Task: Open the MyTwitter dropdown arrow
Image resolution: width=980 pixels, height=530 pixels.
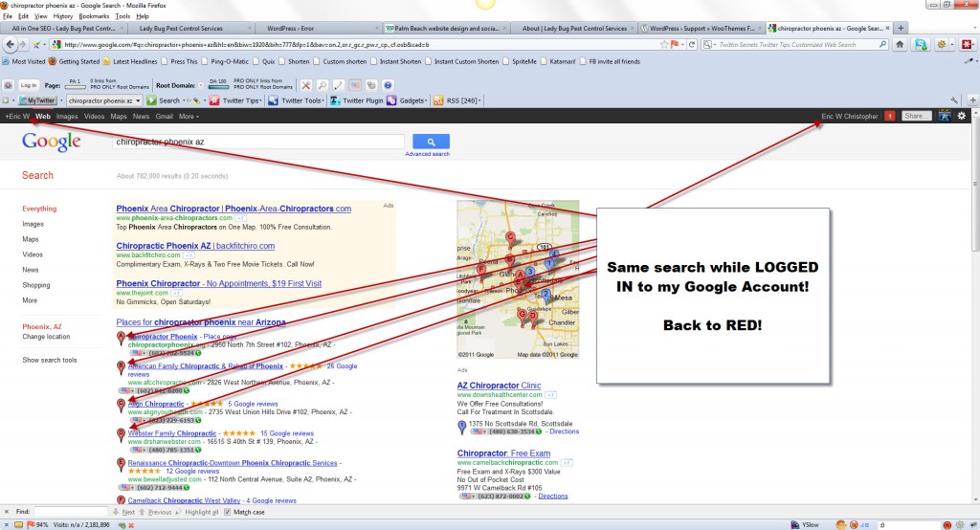Action: (61, 100)
